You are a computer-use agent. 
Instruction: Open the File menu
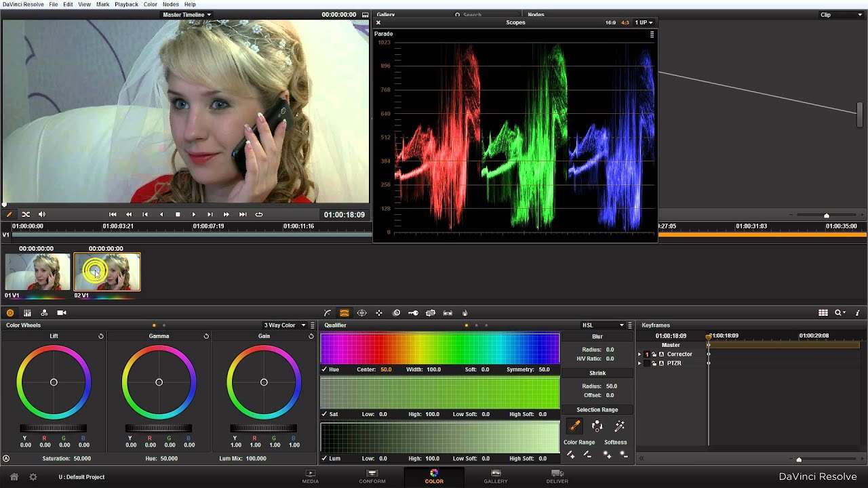[x=53, y=4]
